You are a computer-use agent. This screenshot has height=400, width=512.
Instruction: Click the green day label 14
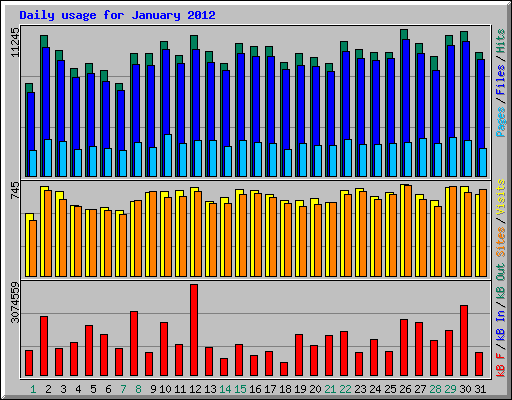pyautogui.click(x=225, y=389)
